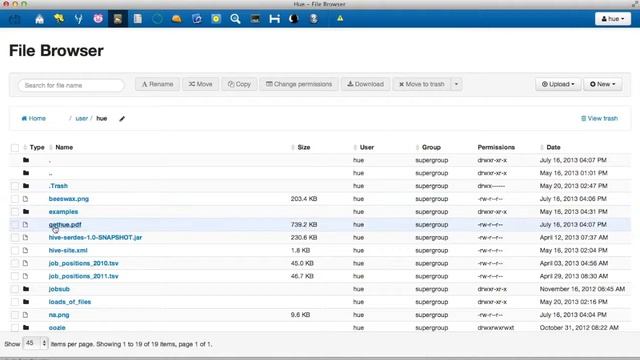Focus the Search for file name field
The height and width of the screenshot is (360, 640).
(x=71, y=85)
